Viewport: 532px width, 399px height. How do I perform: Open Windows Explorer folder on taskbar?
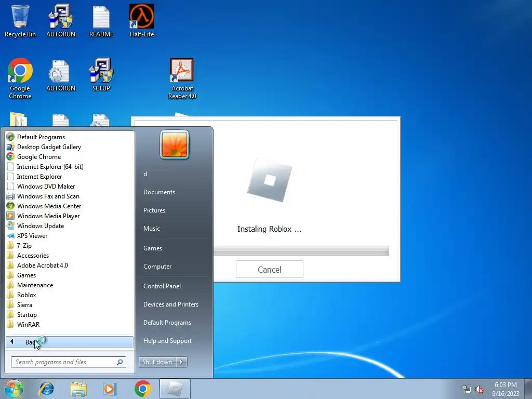coord(78,389)
